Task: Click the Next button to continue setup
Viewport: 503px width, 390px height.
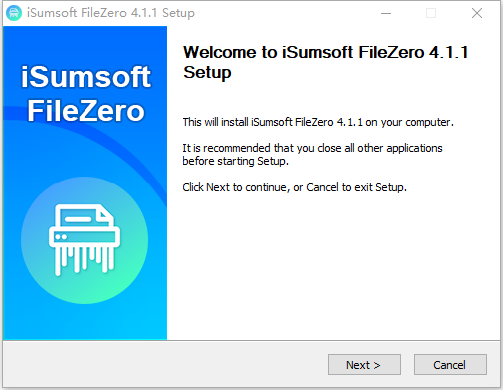Action: [x=364, y=365]
